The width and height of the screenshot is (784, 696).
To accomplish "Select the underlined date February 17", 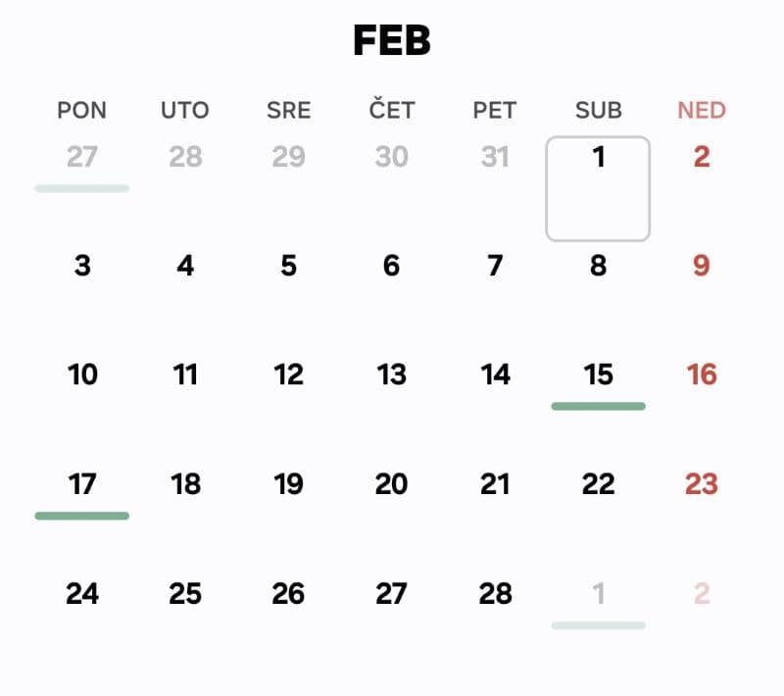I will tap(82, 483).
